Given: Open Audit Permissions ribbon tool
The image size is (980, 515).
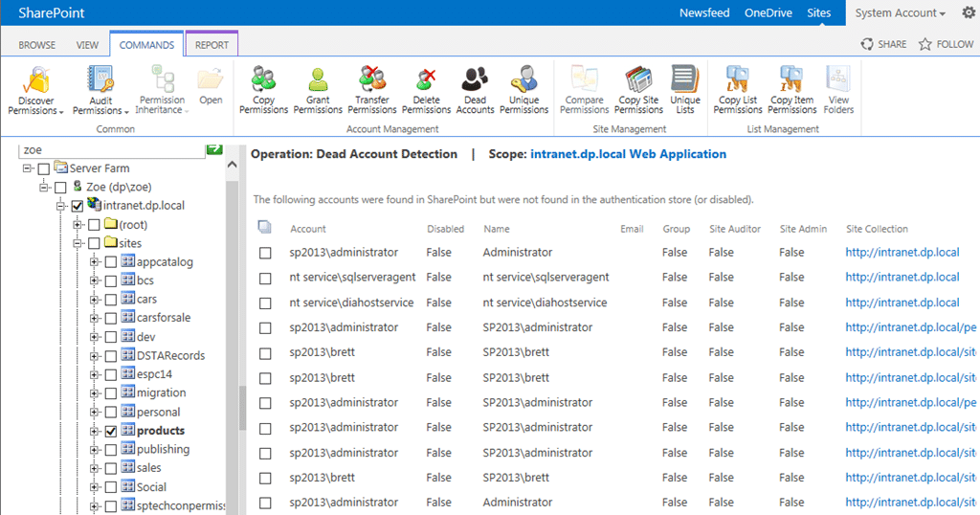Looking at the screenshot, I should point(100,91).
